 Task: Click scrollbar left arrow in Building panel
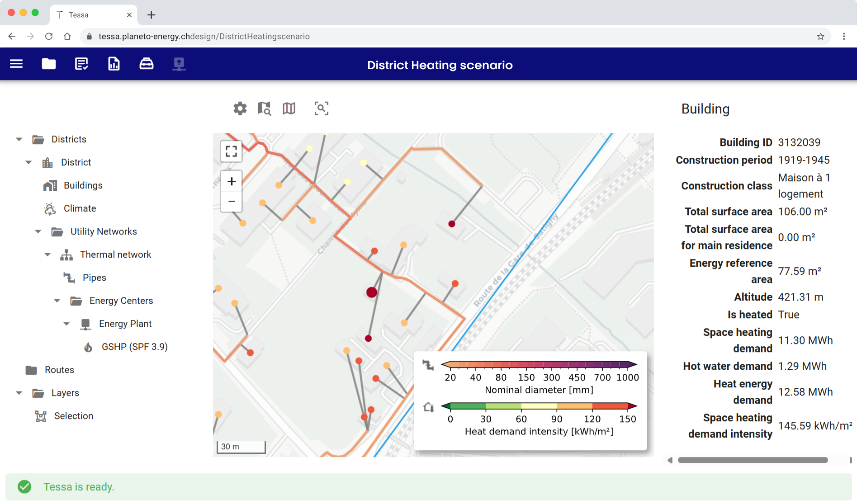tap(670, 460)
